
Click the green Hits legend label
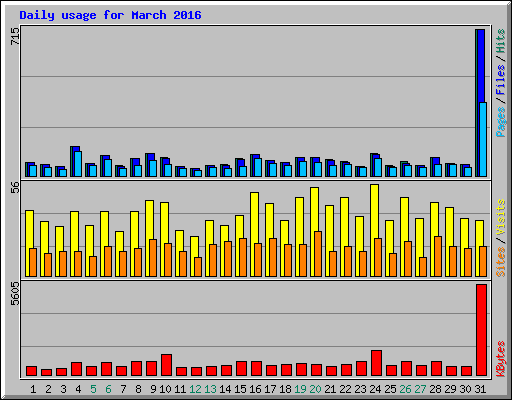pos(501,41)
